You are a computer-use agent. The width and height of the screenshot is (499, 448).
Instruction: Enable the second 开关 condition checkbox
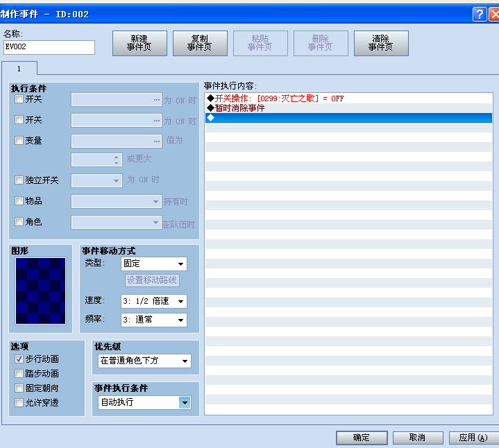pos(19,119)
